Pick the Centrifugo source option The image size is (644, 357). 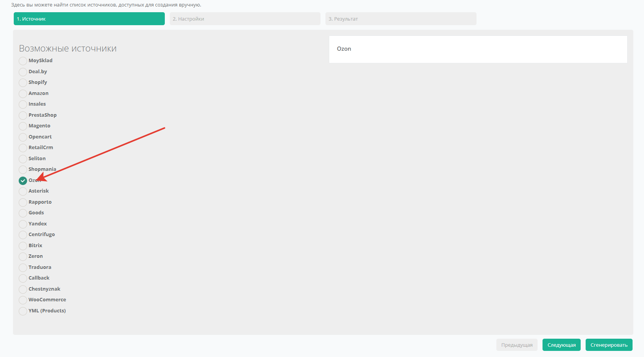(23, 235)
